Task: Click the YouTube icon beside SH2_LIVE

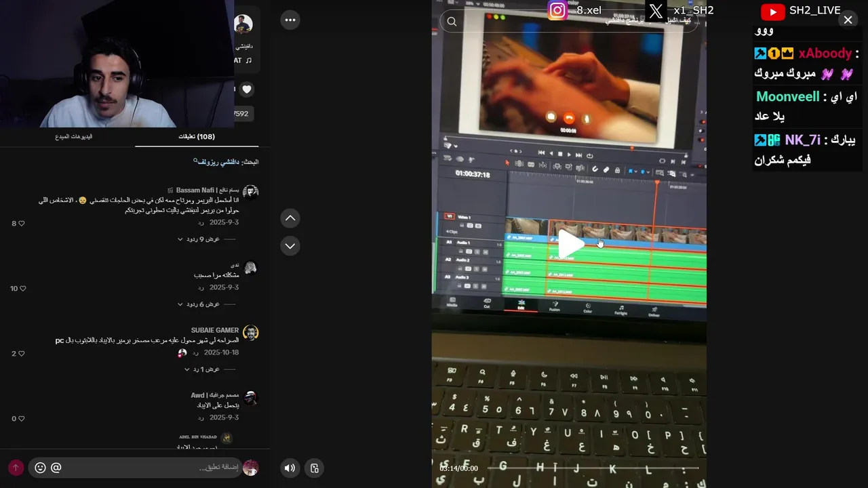Action: tap(772, 12)
